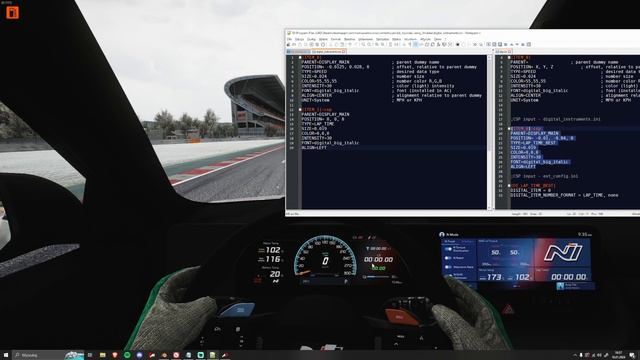
Task: Zoom in using the toolbar icon
Action: [x=376, y=44]
